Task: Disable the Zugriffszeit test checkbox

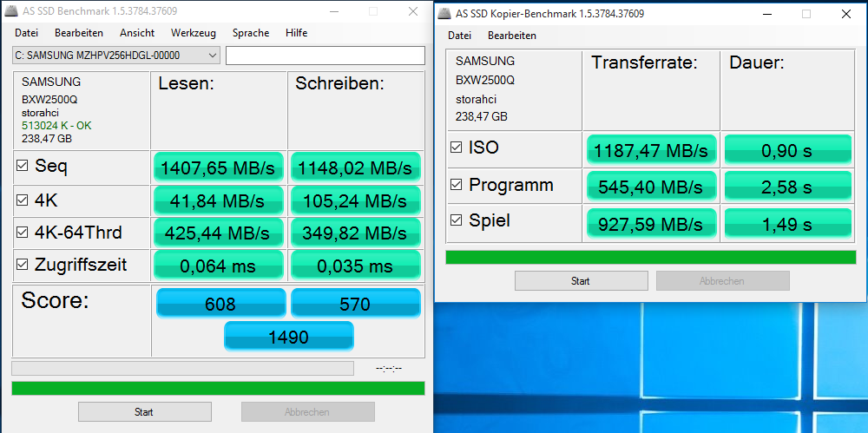Action: coord(23,265)
